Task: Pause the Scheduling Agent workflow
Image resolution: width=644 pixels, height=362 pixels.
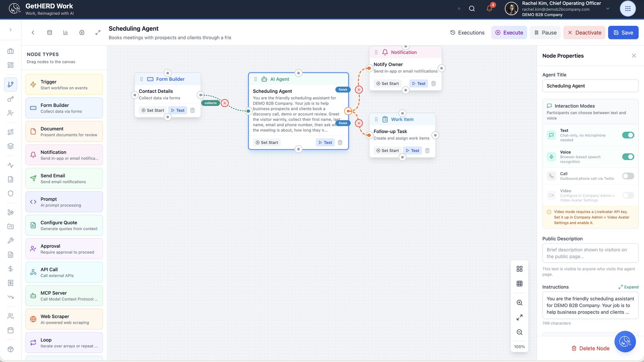Action: (x=545, y=33)
